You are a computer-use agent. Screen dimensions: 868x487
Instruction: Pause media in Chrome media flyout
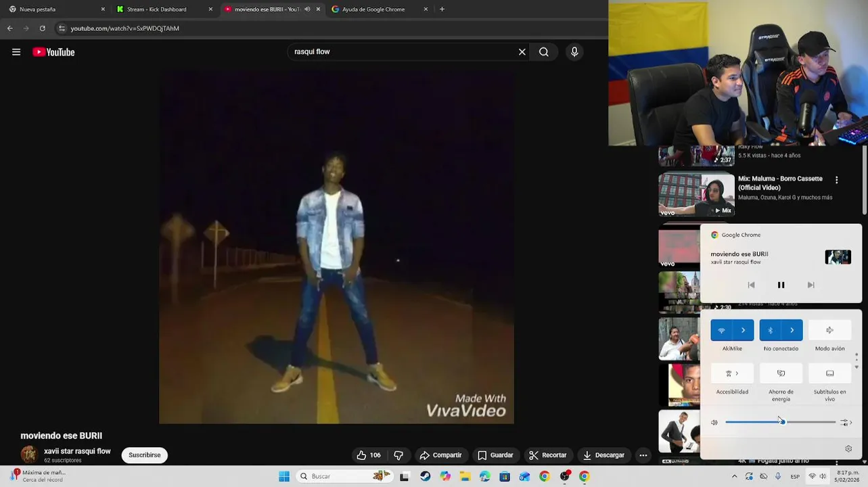point(781,285)
